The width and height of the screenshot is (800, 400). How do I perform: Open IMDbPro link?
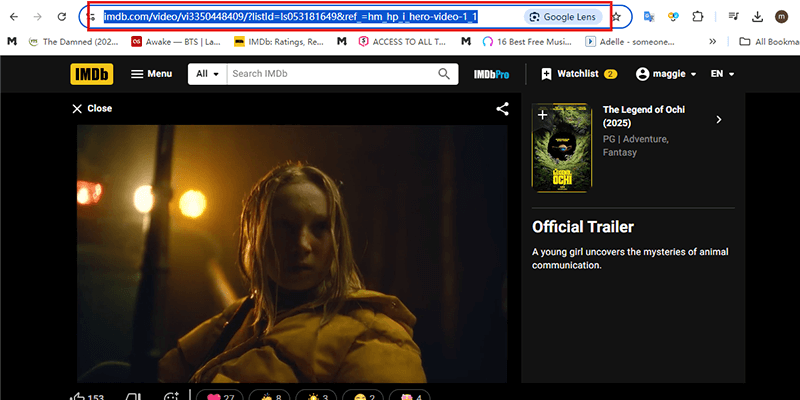pyautogui.click(x=491, y=74)
